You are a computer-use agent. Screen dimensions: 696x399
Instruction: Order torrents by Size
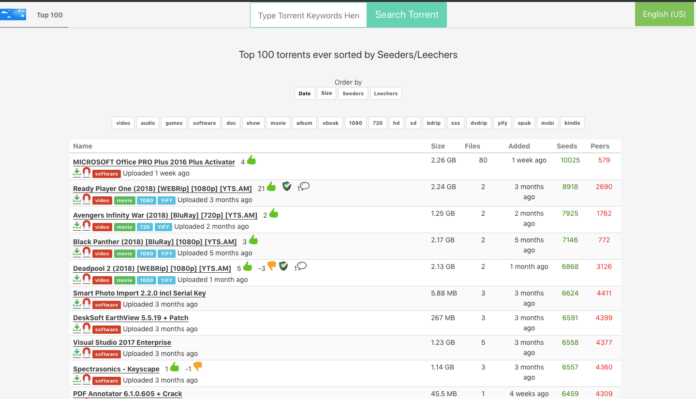click(326, 93)
